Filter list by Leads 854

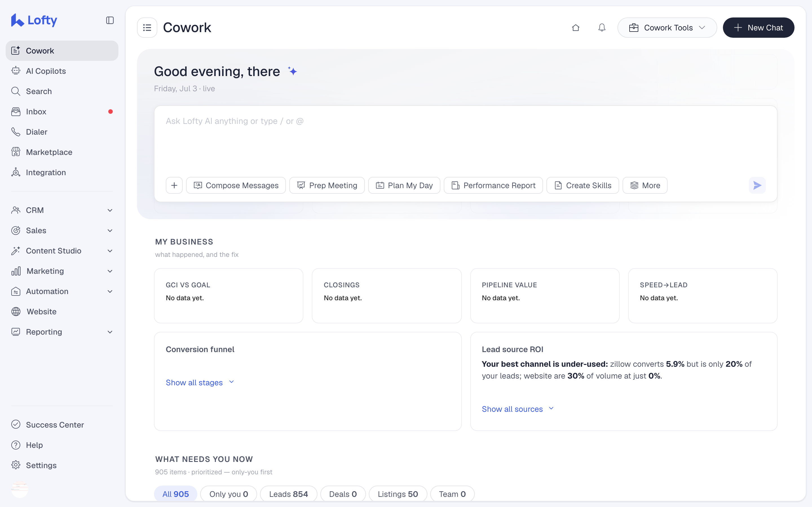288,494
